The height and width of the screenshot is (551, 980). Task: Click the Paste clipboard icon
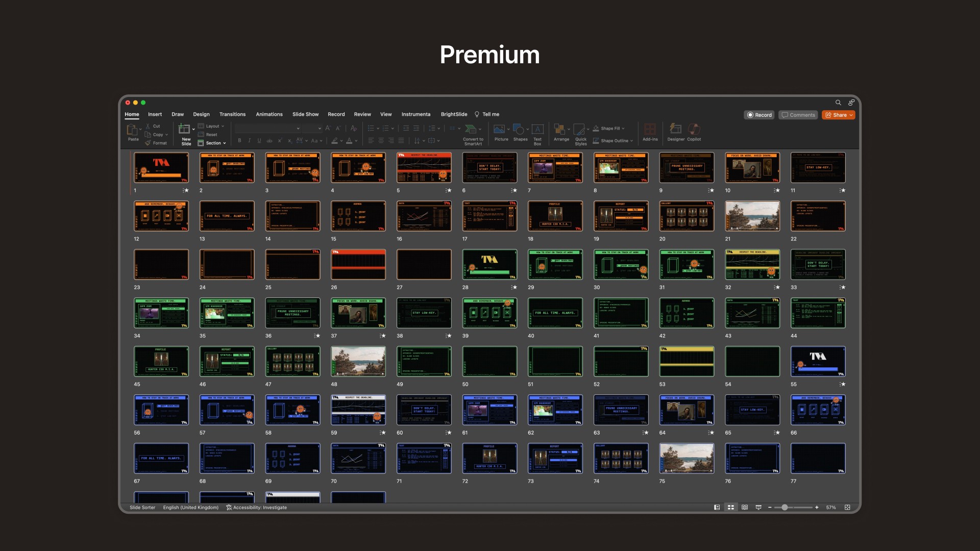(132, 130)
